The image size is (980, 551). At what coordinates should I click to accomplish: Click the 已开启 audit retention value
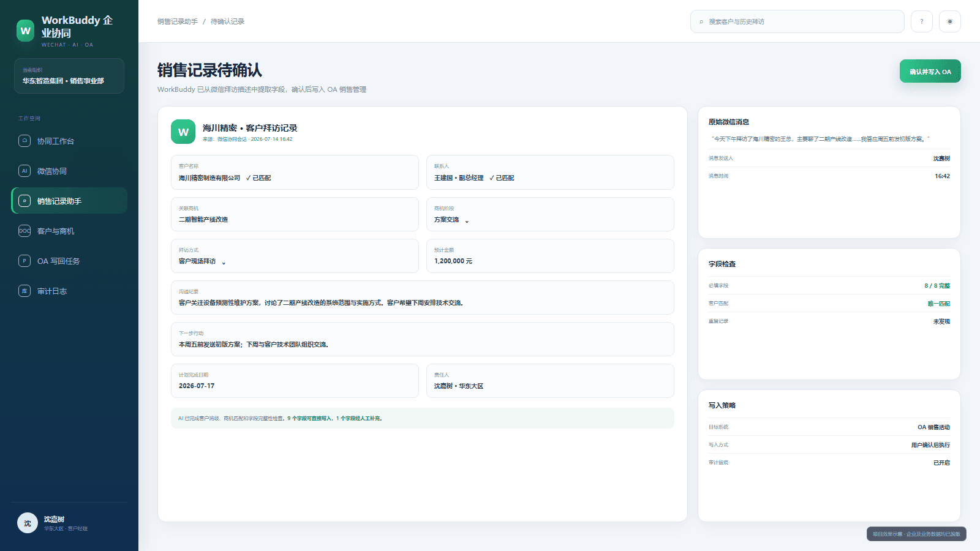click(941, 463)
